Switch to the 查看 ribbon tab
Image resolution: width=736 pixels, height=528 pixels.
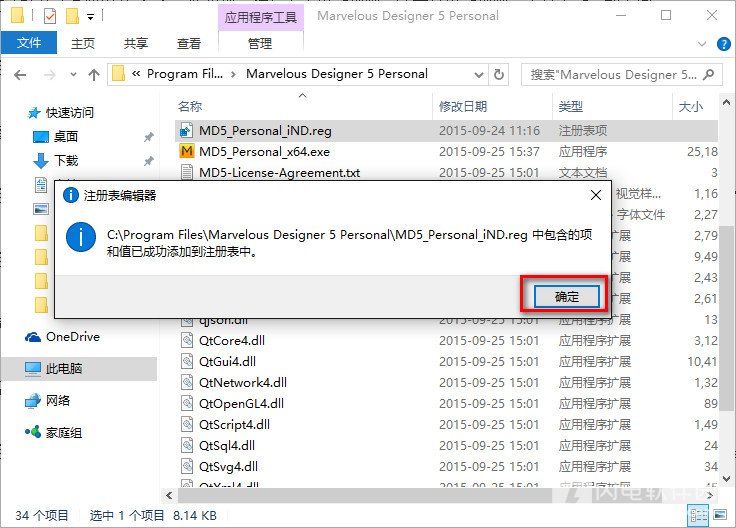click(x=189, y=44)
